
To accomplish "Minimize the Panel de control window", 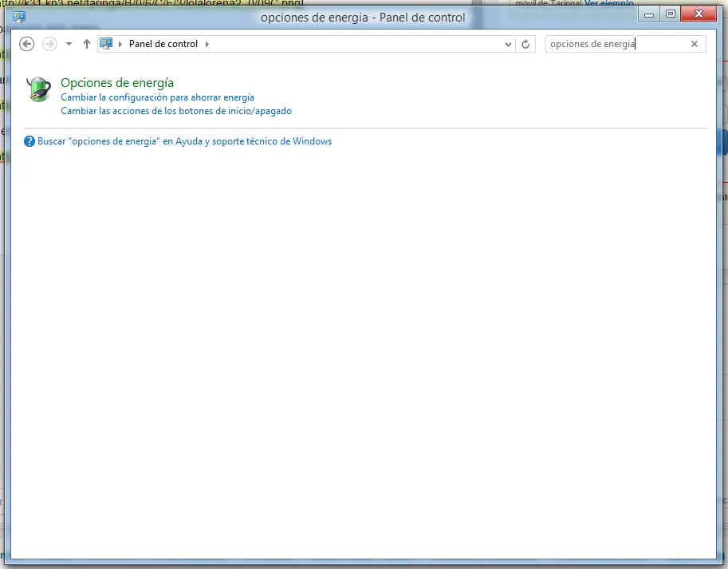I will tap(649, 14).
